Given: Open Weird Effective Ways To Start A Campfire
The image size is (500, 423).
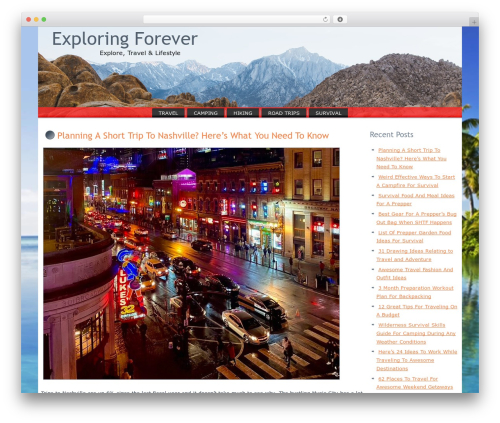Looking at the screenshot, I should click(416, 181).
